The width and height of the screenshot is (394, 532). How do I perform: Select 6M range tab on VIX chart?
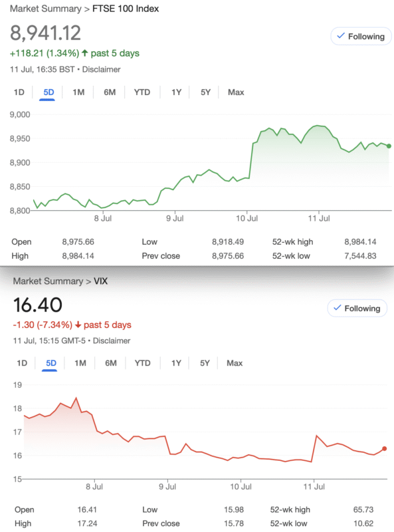(x=111, y=363)
